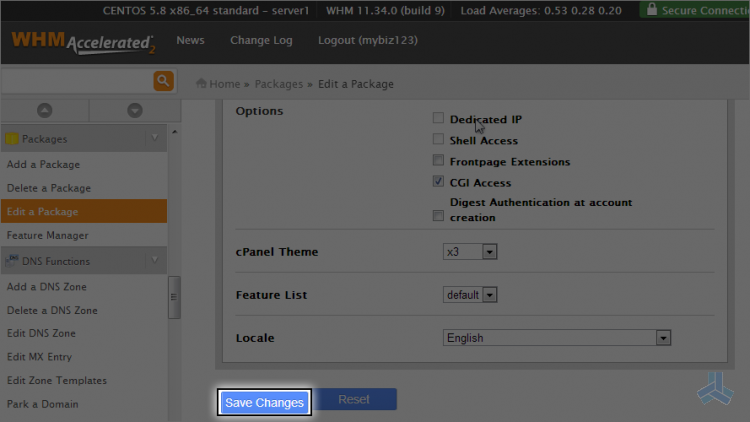Click the sidebar down-arrow navigation icon
Viewport: 750px width, 422px height.
point(135,111)
